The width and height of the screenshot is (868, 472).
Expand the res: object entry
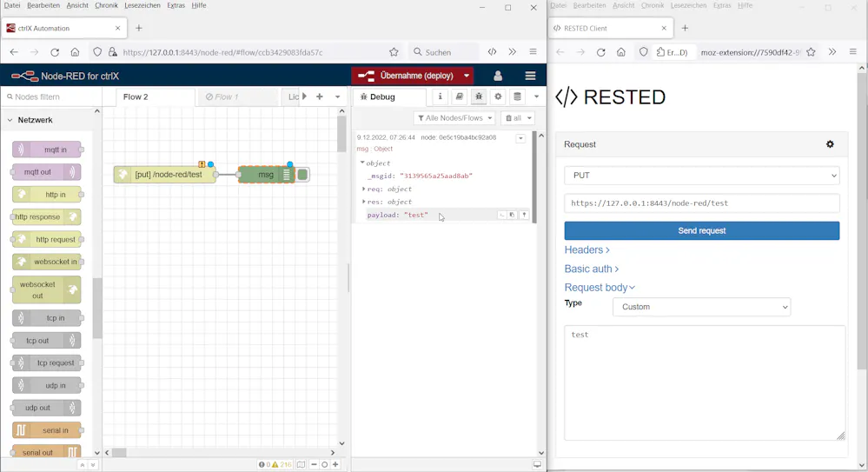coord(364,202)
